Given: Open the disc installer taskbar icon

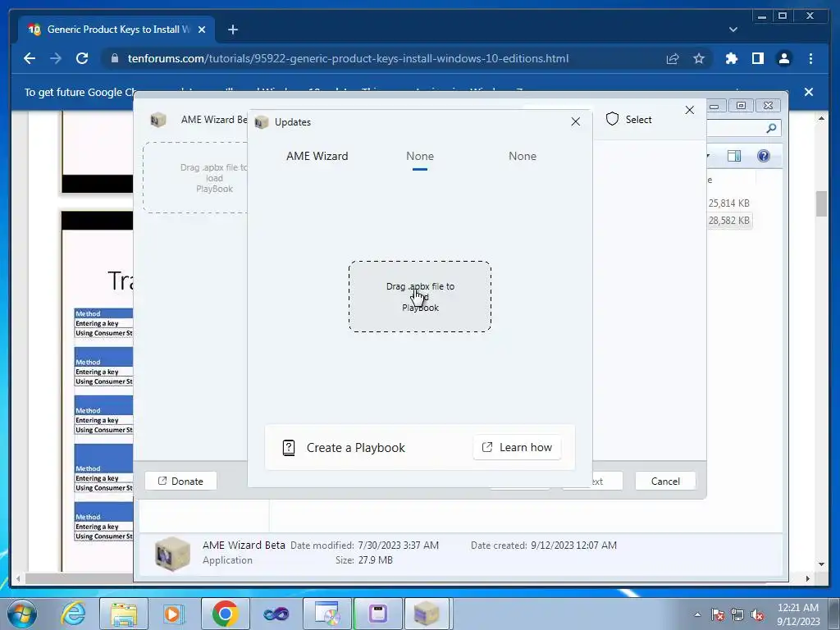Looking at the screenshot, I should click(326, 614).
